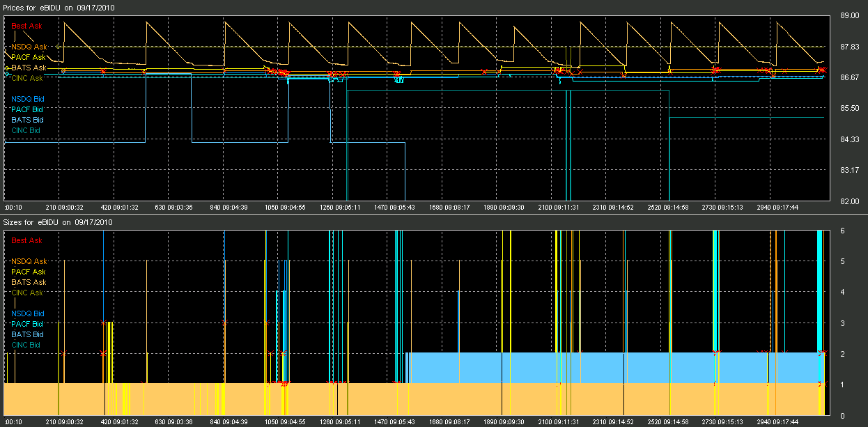Viewport: 868px width, 427px height.
Task: Click the Prices for eBIDU chart title
Action: pos(59,8)
